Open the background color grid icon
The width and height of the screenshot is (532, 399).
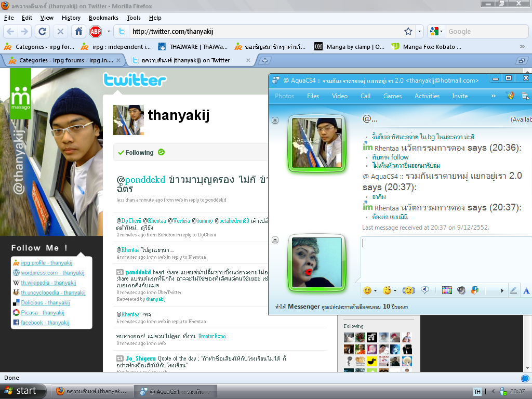[447, 290]
